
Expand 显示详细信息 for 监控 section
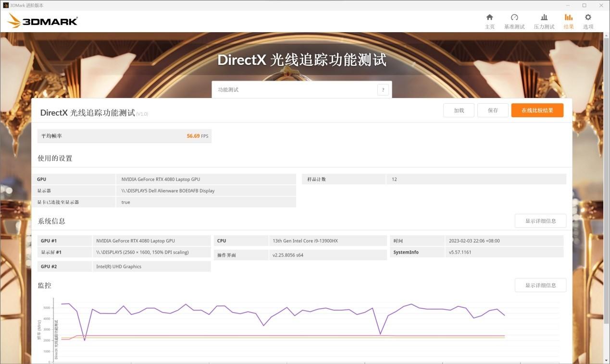(x=540, y=285)
